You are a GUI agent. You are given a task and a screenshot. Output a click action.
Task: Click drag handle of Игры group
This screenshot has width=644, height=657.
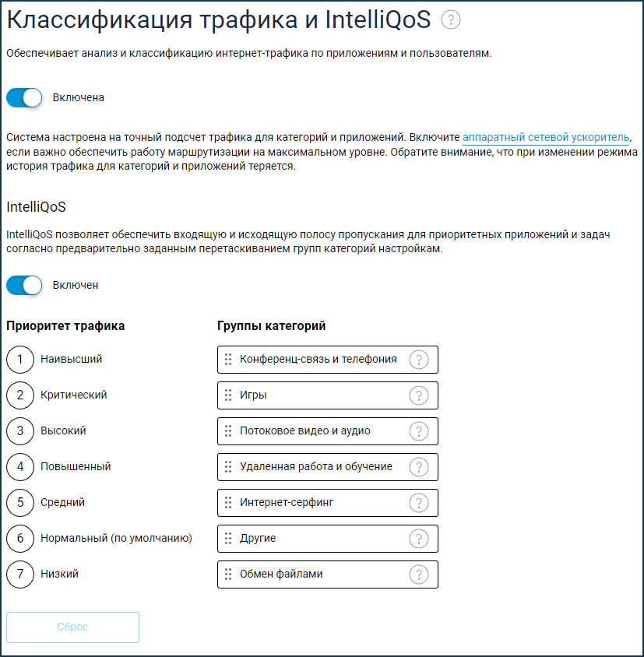click(228, 395)
